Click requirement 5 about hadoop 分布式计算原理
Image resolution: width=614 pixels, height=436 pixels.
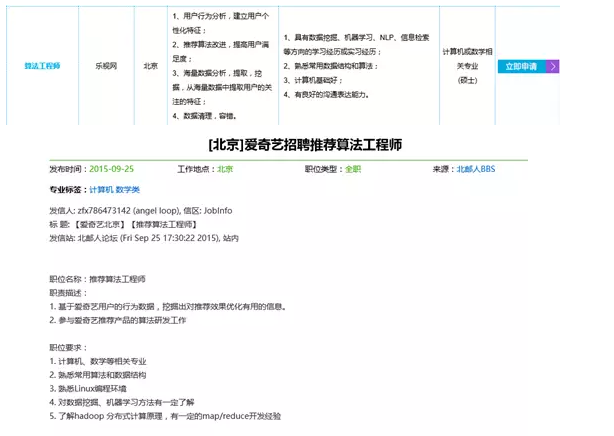click(165, 416)
